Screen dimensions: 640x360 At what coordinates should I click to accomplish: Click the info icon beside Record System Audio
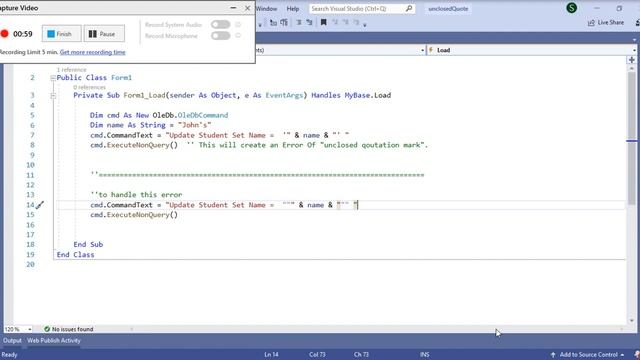pos(238,24)
